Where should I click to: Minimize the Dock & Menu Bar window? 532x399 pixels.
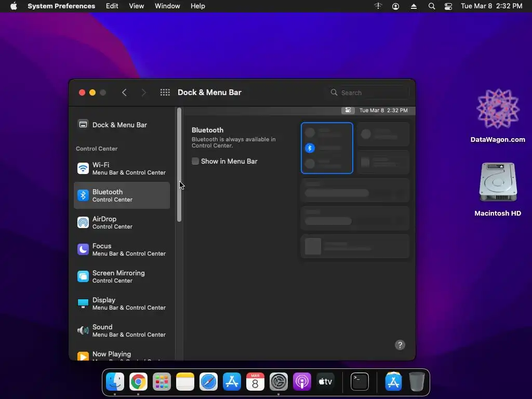(x=92, y=92)
